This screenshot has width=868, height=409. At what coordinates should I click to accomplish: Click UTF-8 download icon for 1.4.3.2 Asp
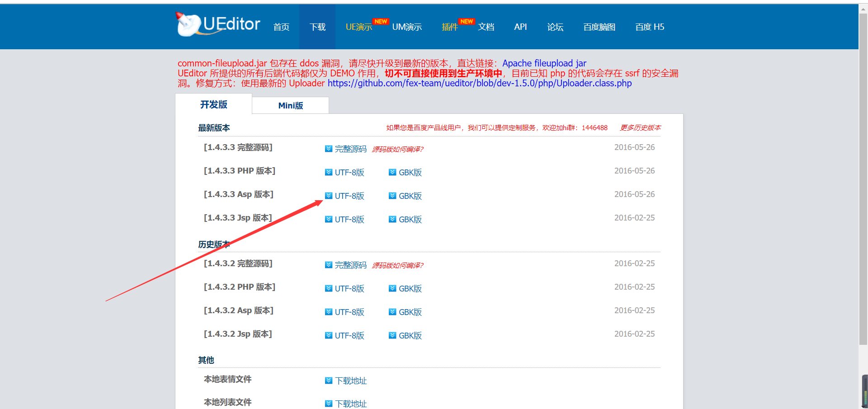tap(329, 312)
